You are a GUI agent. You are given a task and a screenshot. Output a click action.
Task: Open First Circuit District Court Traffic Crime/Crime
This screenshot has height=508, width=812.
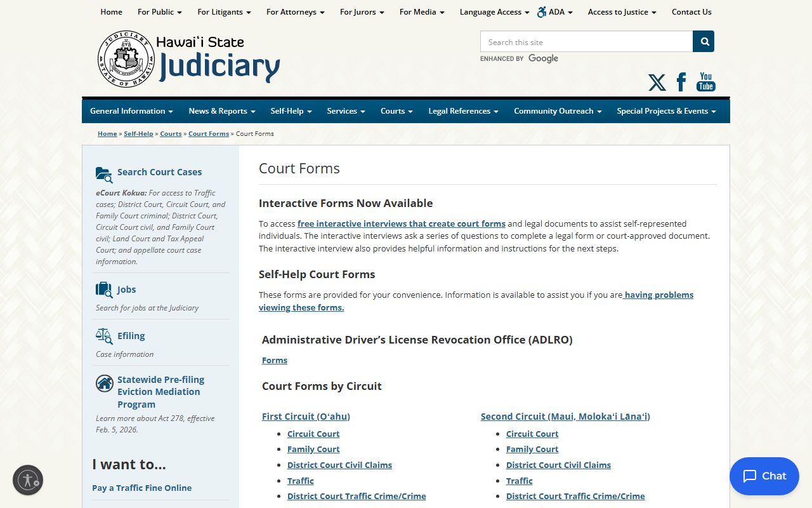(x=357, y=496)
